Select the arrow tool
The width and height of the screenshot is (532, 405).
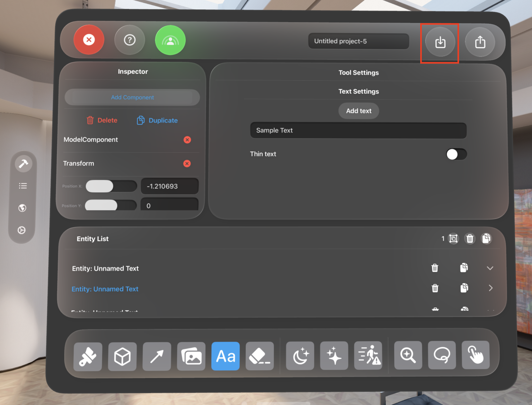[x=157, y=356]
